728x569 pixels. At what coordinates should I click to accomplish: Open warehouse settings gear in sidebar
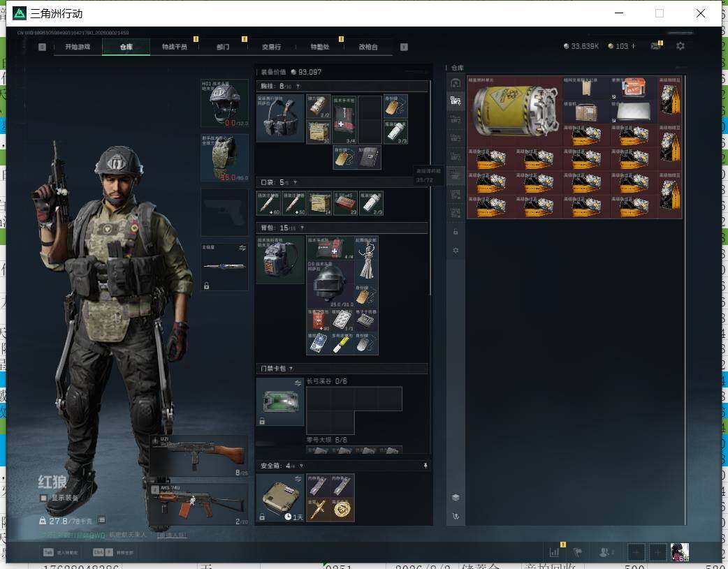[456, 251]
